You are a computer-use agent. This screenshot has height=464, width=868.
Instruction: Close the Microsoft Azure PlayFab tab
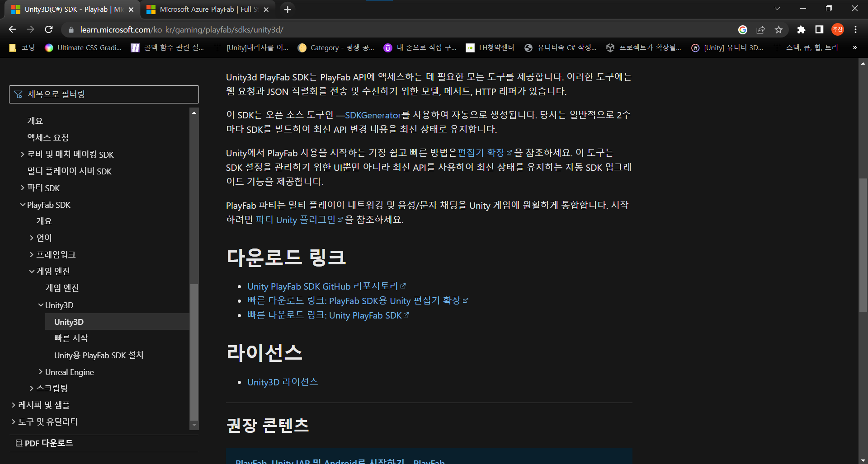pos(266,9)
